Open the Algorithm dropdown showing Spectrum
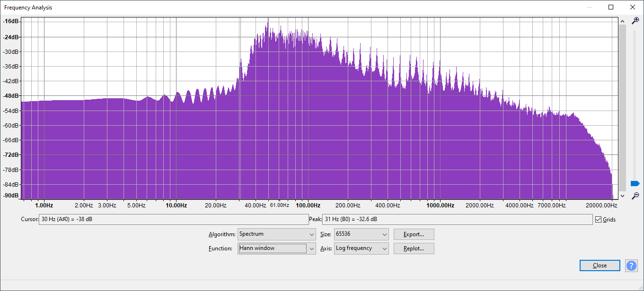This screenshot has height=291, width=644. pyautogui.click(x=276, y=234)
